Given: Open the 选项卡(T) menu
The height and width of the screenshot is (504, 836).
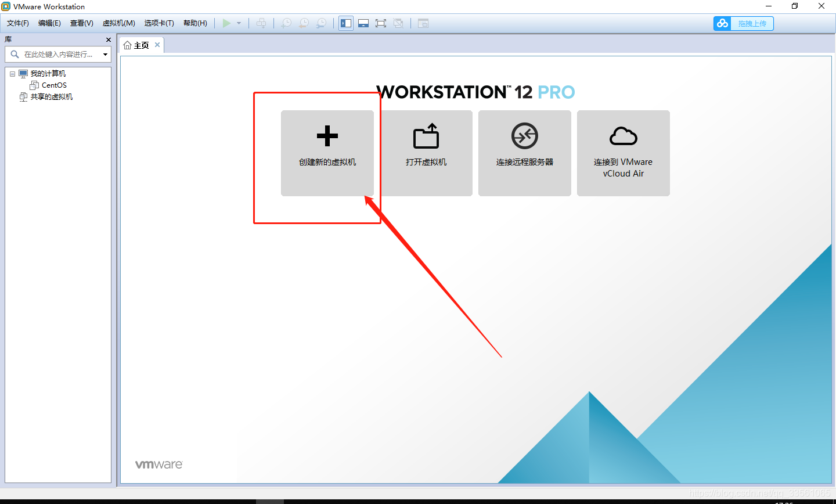Looking at the screenshot, I should pyautogui.click(x=159, y=23).
